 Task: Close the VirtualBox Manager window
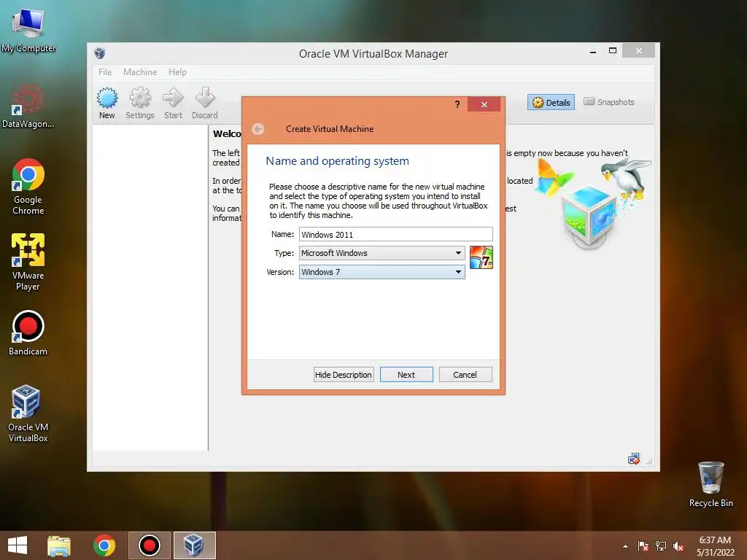[638, 50]
